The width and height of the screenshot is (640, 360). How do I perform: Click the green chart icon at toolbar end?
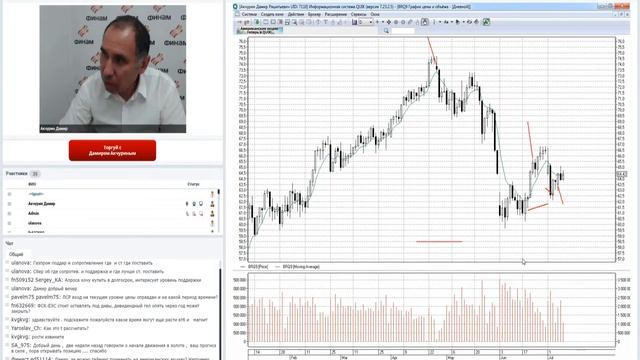pos(486,22)
